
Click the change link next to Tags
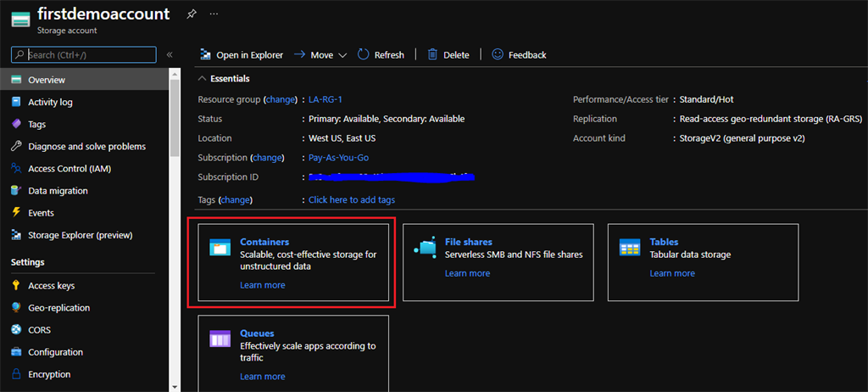pos(236,199)
